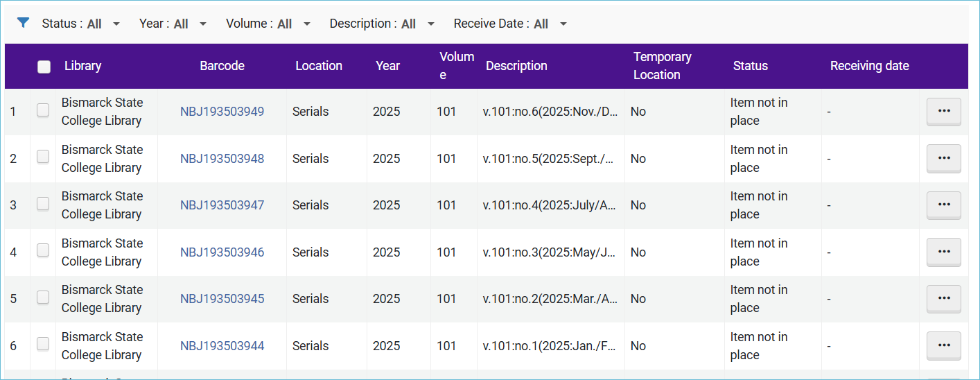Expand the Receive Date filter dropdown
980x380 pixels.
click(x=511, y=24)
